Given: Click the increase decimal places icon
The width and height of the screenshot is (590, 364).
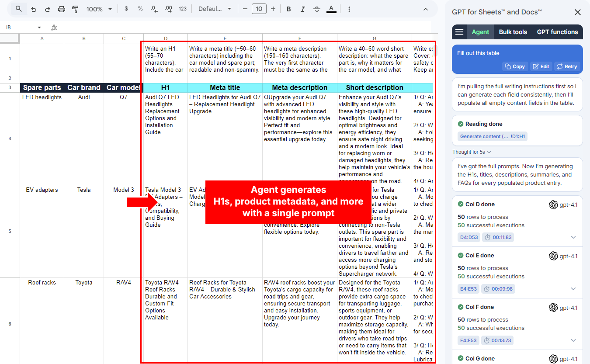Looking at the screenshot, I should [x=169, y=8].
